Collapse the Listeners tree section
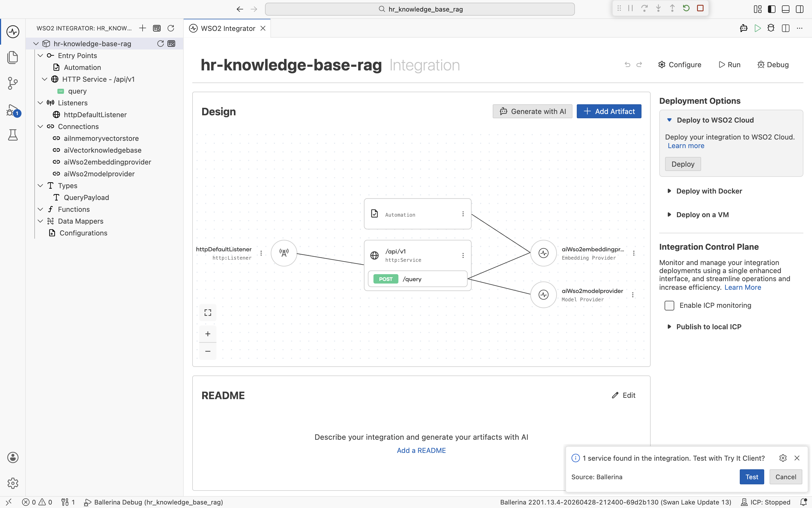Screen dimensions: 812x508 click(x=40, y=103)
